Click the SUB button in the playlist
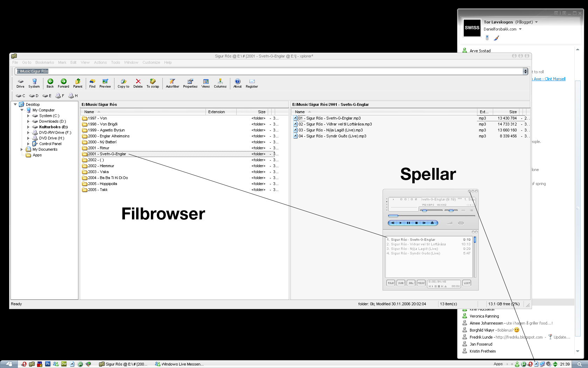 [x=401, y=283]
